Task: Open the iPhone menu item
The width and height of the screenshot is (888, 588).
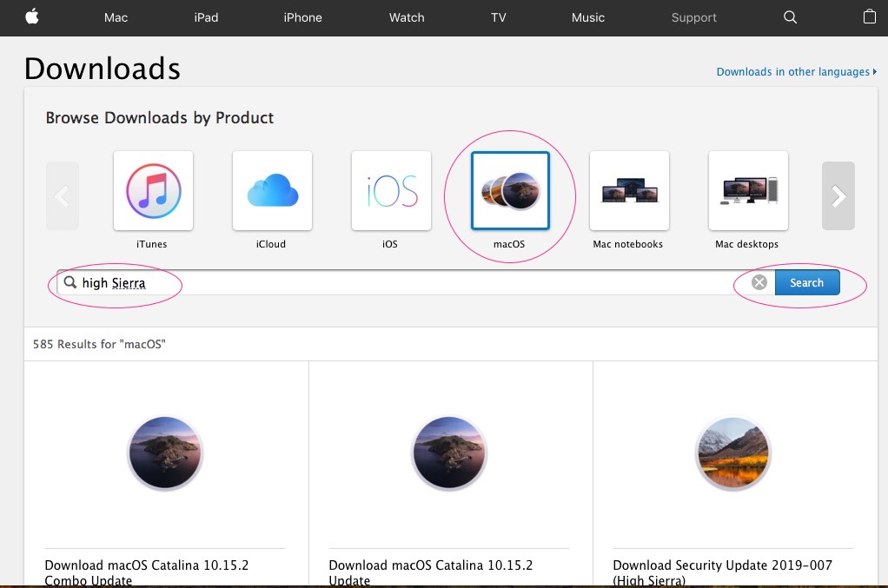Action: [302, 17]
